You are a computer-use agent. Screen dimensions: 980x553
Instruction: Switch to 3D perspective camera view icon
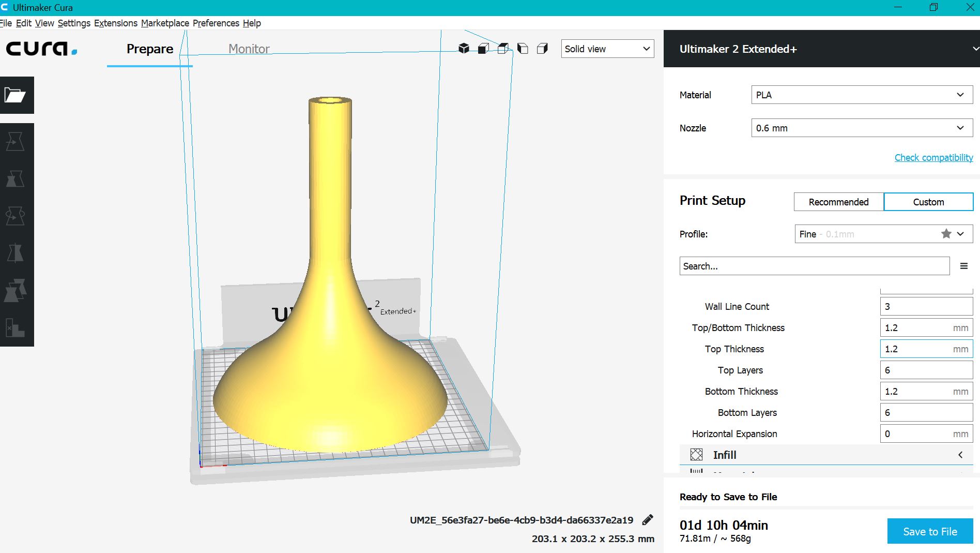coord(464,49)
